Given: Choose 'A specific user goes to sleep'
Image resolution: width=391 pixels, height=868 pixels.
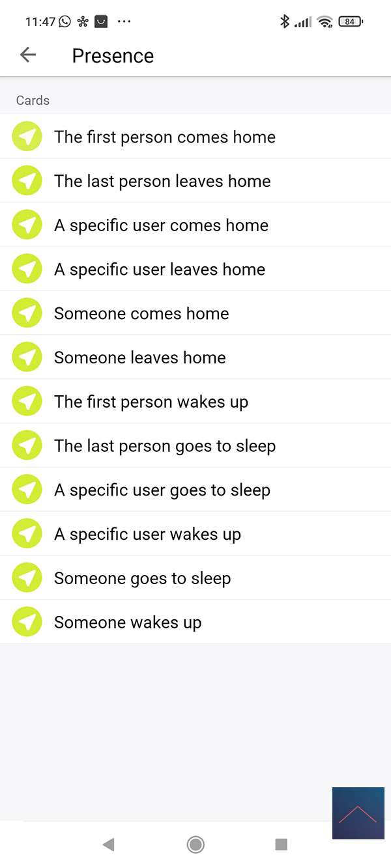Looking at the screenshot, I should click(x=162, y=490).
